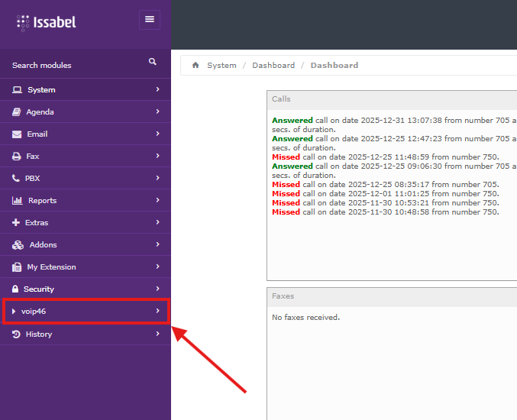Select Answered call at 2025-12-25 09:06:30
This screenshot has width=517, height=420.
394,170
